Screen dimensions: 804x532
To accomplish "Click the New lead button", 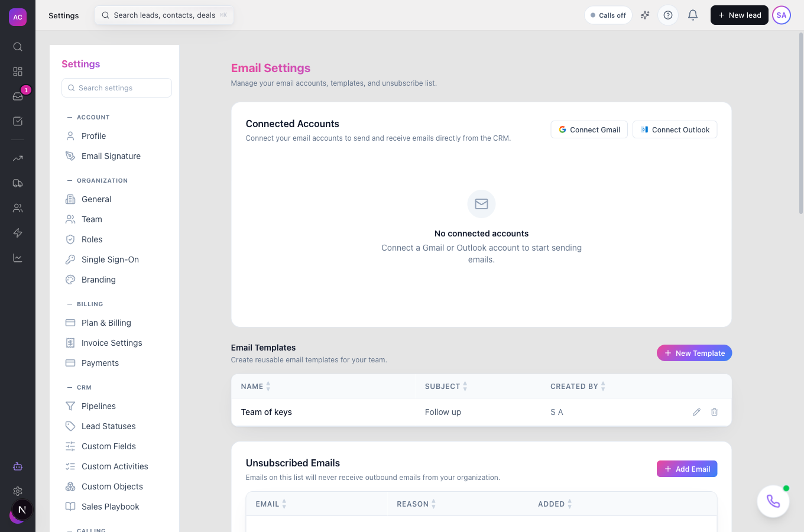I will (x=739, y=15).
